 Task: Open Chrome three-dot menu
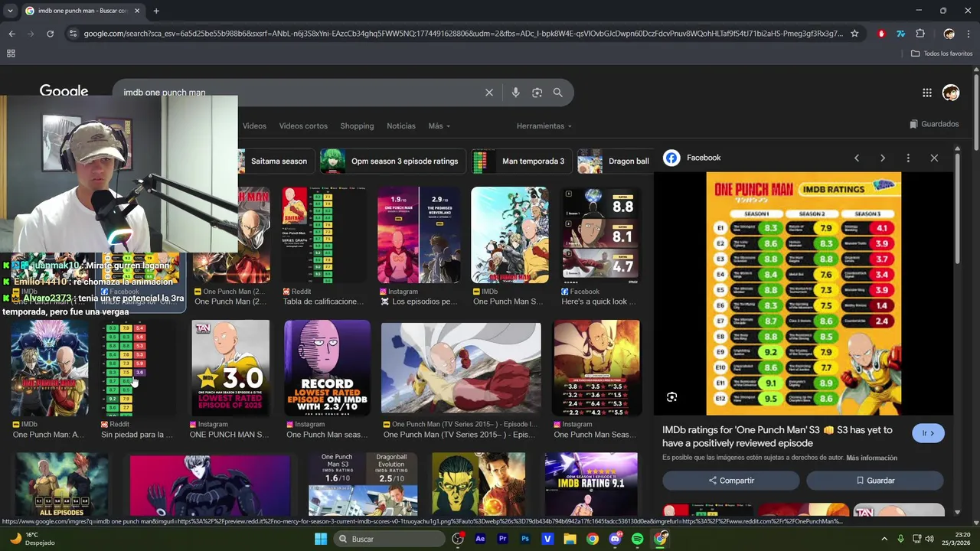(x=969, y=34)
